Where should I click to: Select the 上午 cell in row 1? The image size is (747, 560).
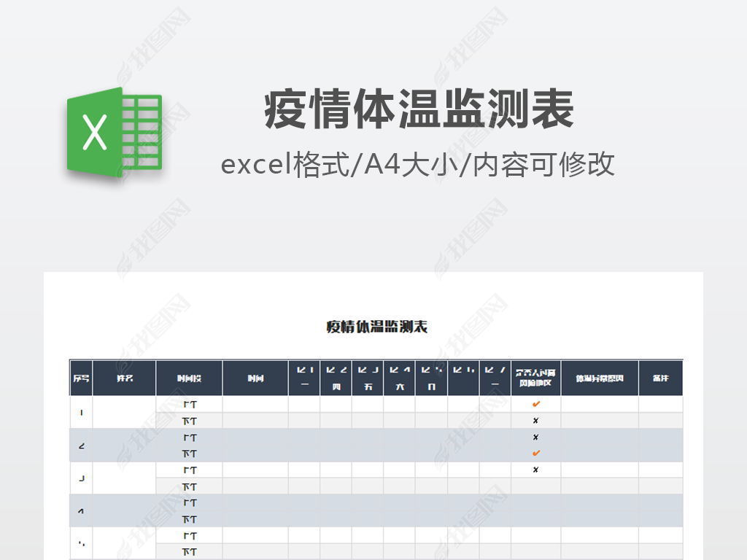tap(189, 404)
